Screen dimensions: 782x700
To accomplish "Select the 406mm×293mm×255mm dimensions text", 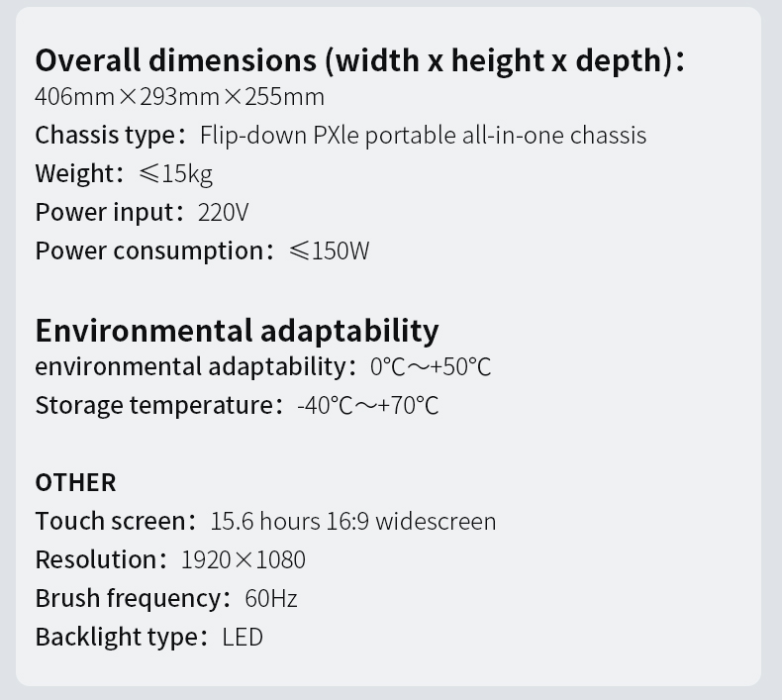I will pyautogui.click(x=179, y=97).
